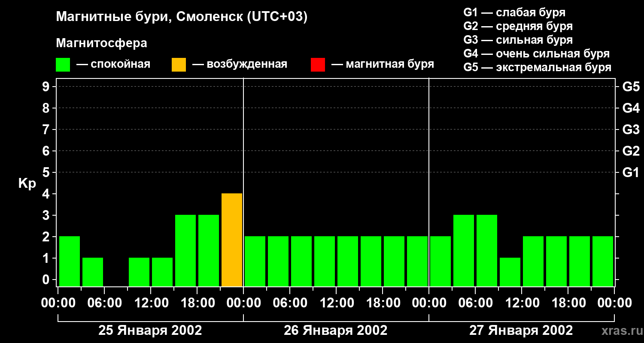Click 'G2 — средняя буря' legend line
This screenshot has height=343, width=644.
coord(518,26)
